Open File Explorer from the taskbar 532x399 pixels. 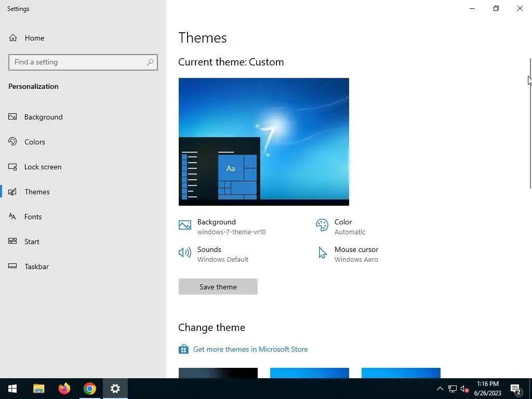(x=38, y=389)
